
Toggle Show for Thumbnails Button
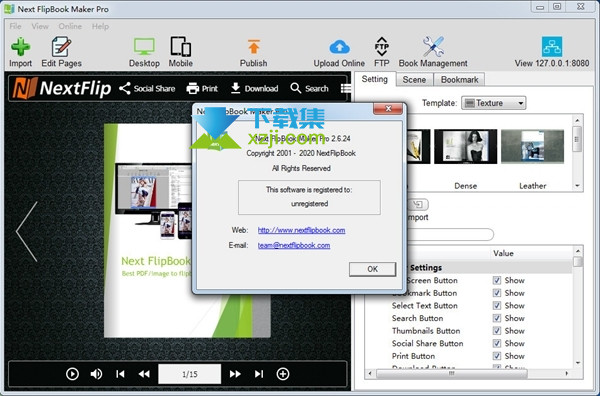point(497,331)
